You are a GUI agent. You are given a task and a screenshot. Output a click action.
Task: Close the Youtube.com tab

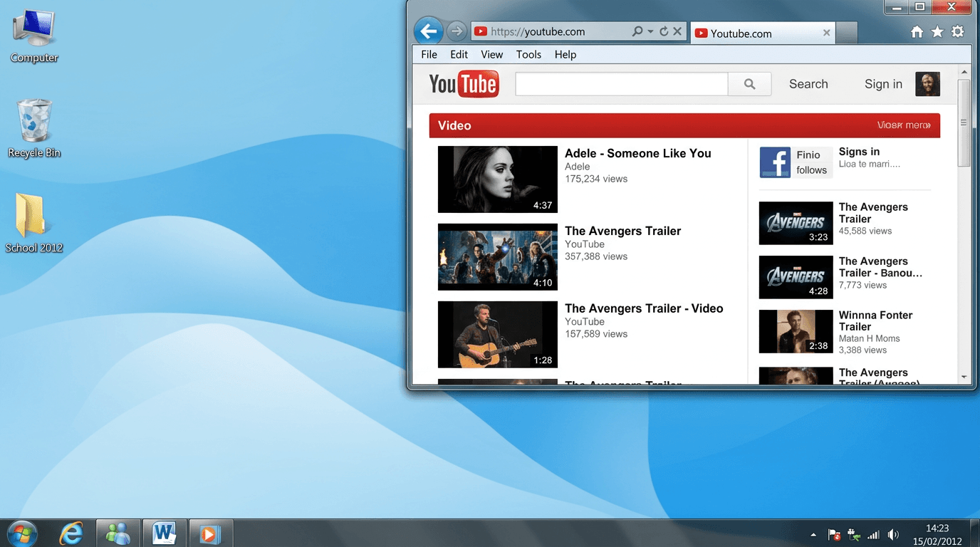[x=826, y=33]
